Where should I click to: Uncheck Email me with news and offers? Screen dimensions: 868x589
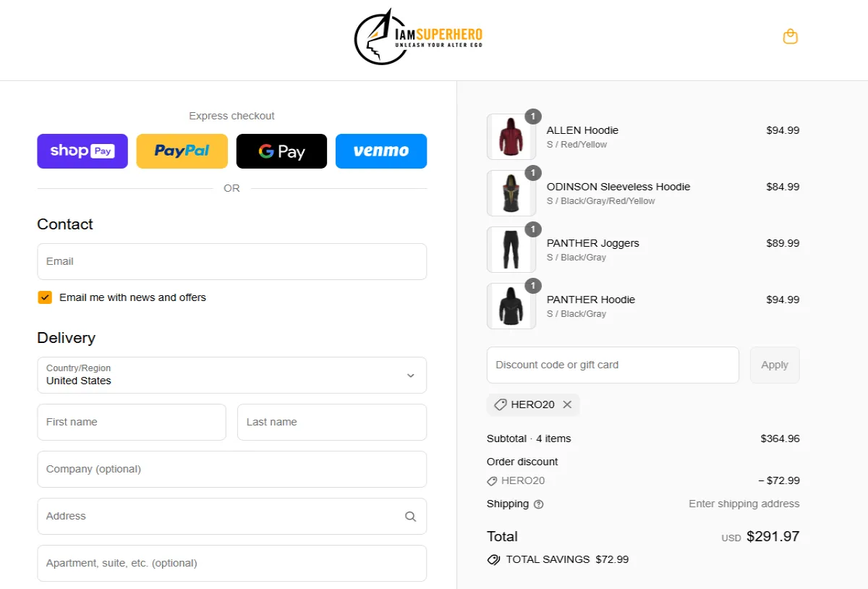pyautogui.click(x=45, y=297)
